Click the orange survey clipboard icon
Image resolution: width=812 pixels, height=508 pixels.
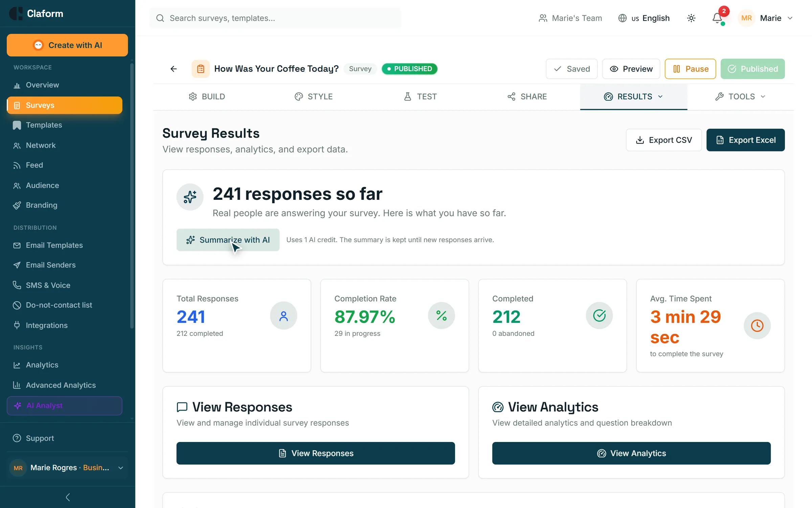pos(201,69)
